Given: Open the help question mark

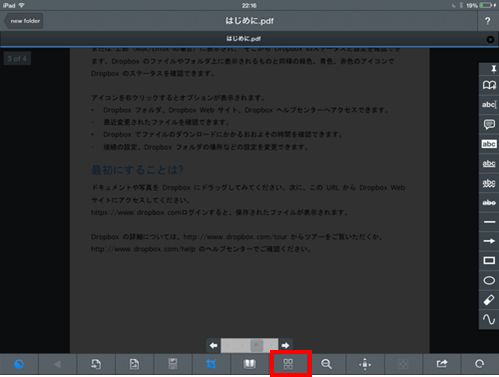Looking at the screenshot, I should (x=487, y=21).
